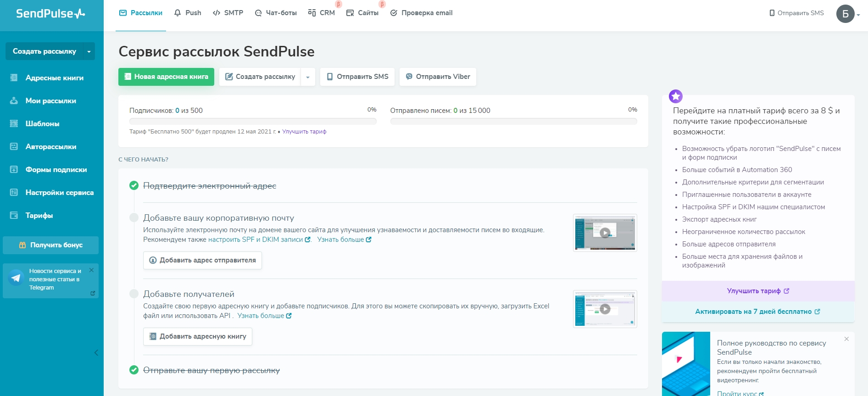Close the Telegram news banner
Image resolution: width=868 pixels, height=396 pixels.
[91, 270]
